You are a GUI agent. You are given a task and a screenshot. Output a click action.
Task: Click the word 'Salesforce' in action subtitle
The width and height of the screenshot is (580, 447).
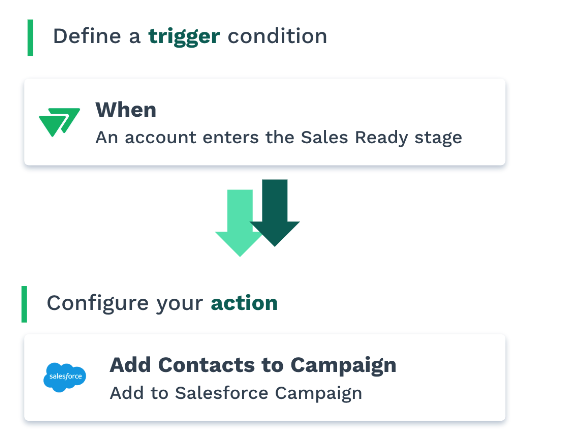point(221,393)
